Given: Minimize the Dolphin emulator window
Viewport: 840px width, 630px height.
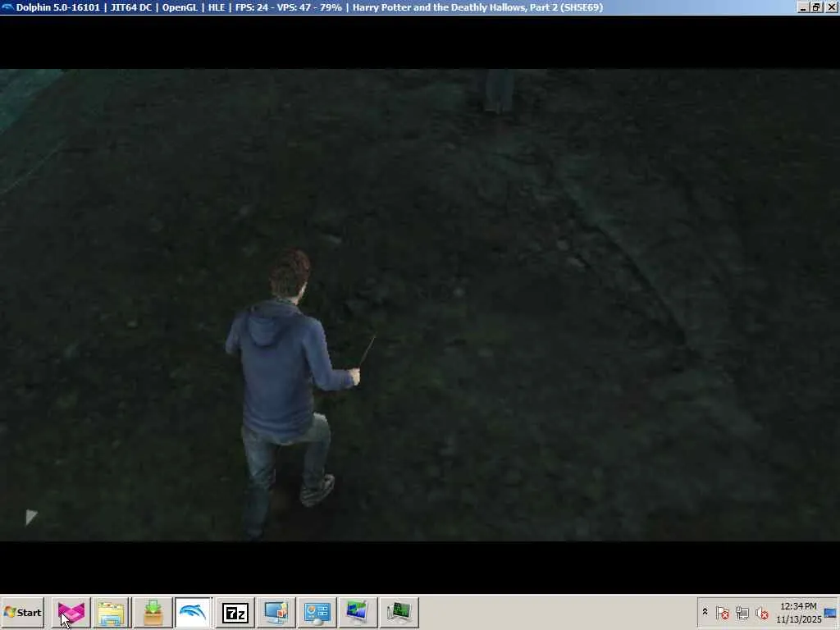Looking at the screenshot, I should pyautogui.click(x=803, y=7).
